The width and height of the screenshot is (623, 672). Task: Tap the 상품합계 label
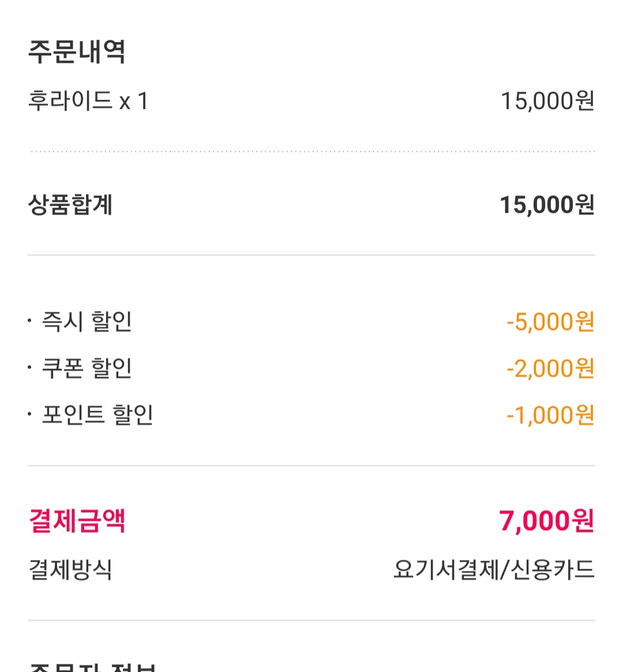click(x=70, y=205)
